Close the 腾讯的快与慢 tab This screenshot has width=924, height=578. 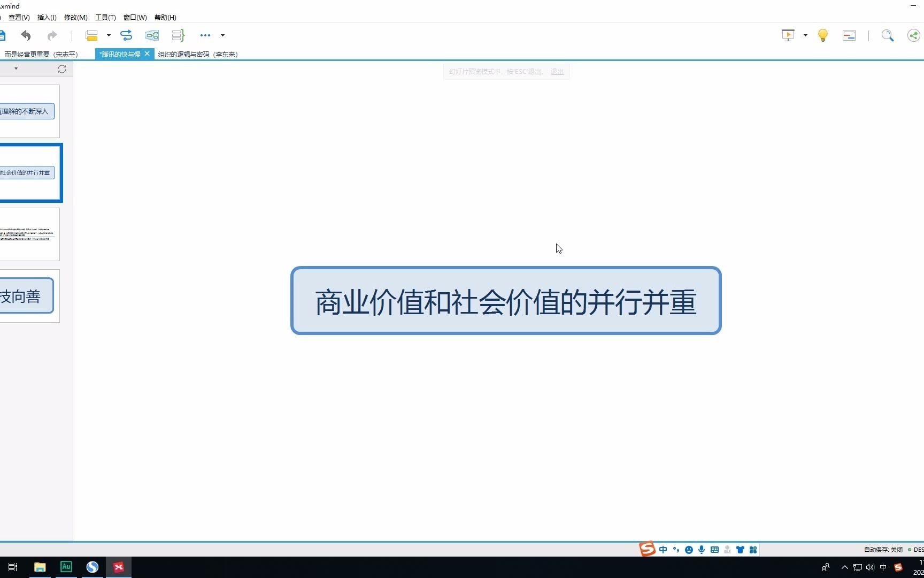[x=147, y=54]
